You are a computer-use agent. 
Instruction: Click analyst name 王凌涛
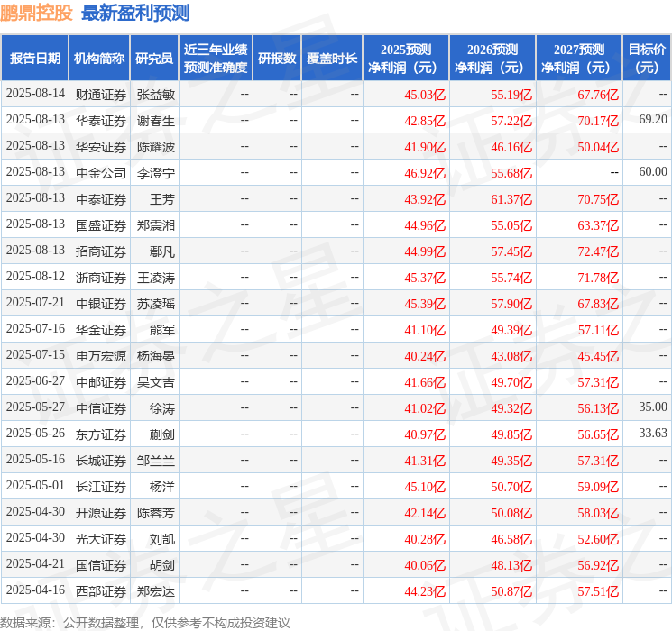click(156, 278)
